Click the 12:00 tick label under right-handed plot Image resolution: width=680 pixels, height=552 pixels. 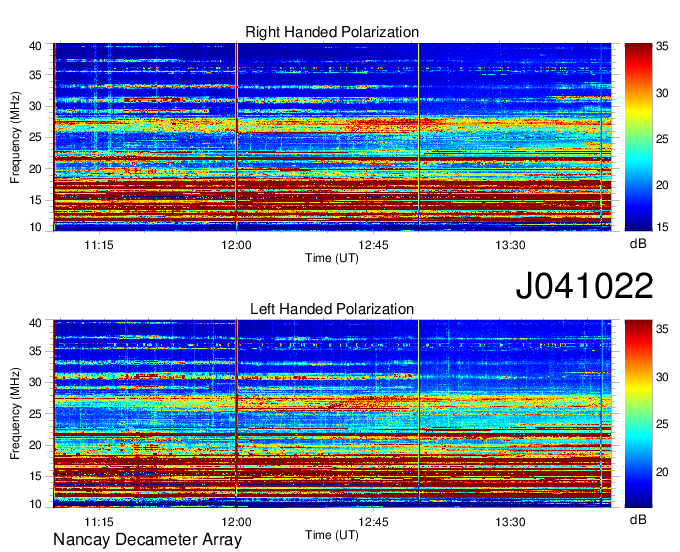click(x=236, y=245)
